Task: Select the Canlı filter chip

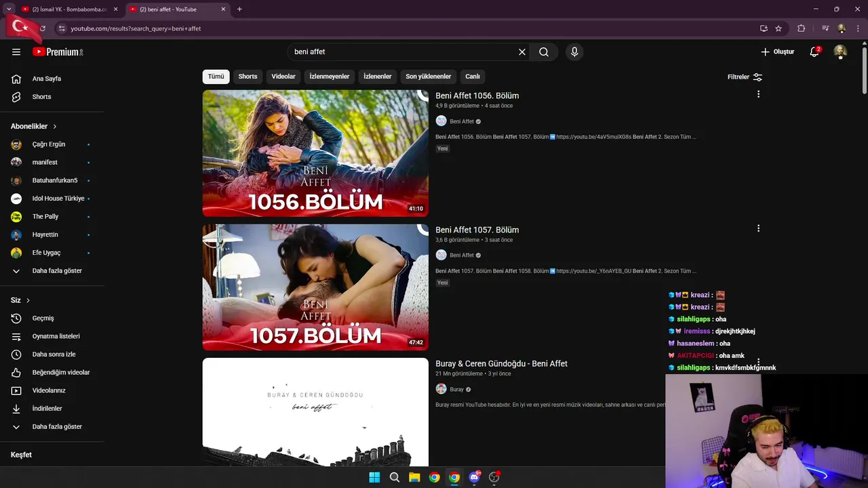Action: [473, 77]
